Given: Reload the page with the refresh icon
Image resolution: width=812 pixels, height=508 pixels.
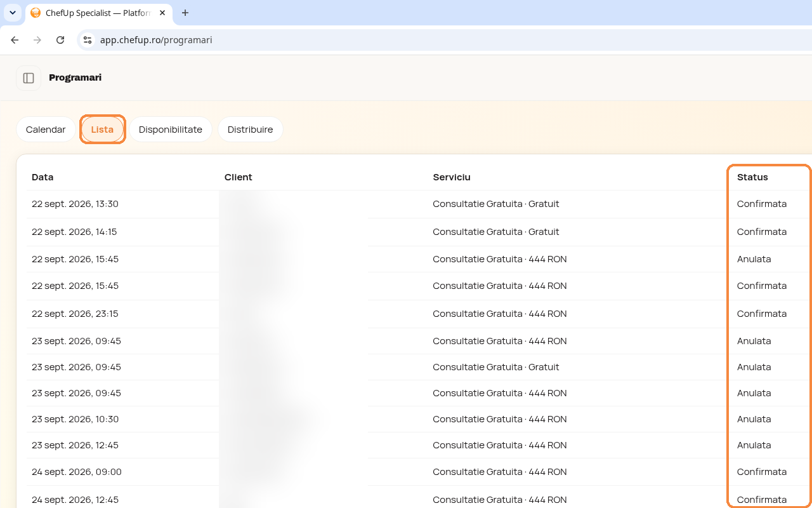Looking at the screenshot, I should (x=60, y=40).
